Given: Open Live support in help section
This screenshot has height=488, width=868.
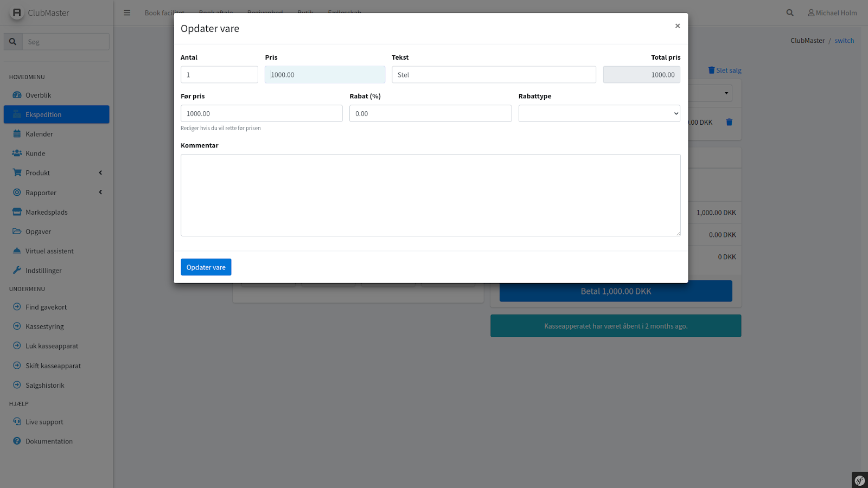Looking at the screenshot, I should click(44, 422).
